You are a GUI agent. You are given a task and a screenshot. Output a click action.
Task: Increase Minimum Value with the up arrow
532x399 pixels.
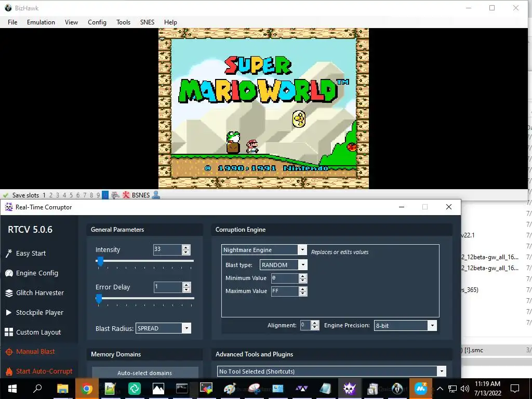(303, 276)
